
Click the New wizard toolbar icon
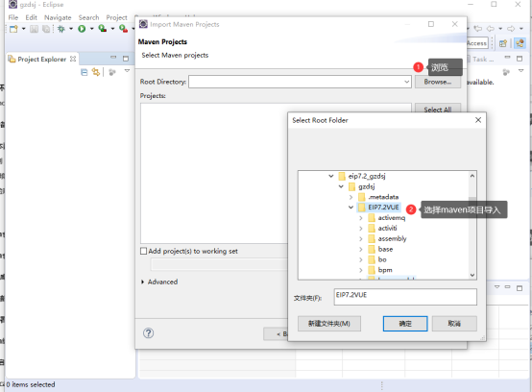coord(13,29)
